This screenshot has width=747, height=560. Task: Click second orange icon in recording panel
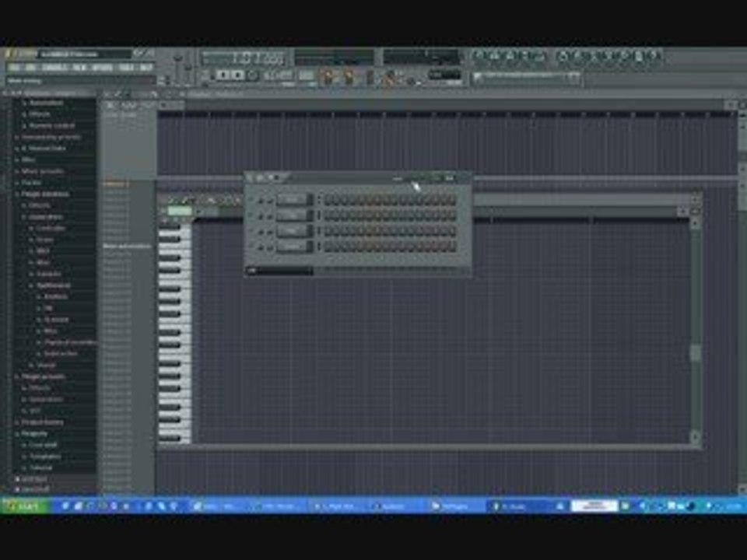pos(349,77)
